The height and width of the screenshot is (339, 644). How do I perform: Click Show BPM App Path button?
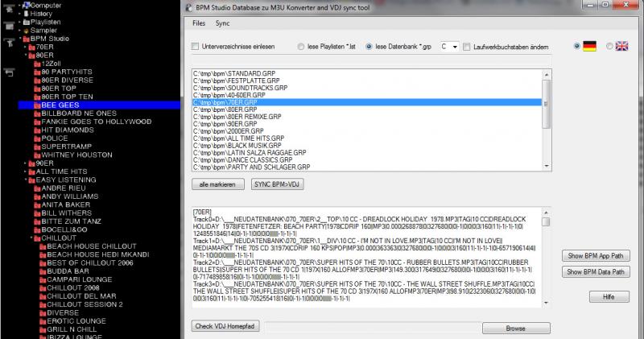click(x=596, y=255)
